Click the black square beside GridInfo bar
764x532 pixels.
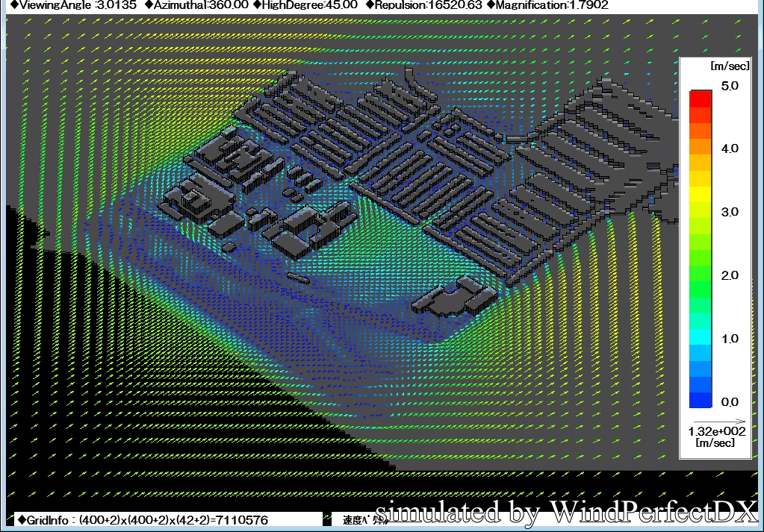[x=326, y=520]
